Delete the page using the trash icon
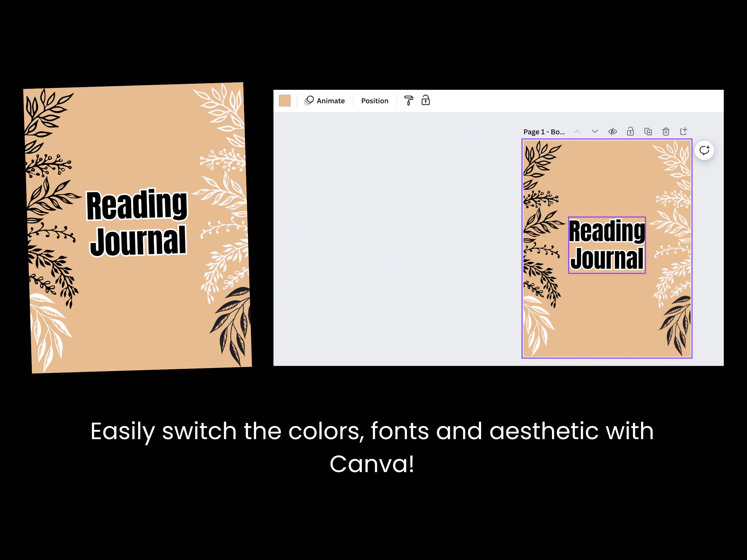747x560 pixels. coord(666,132)
